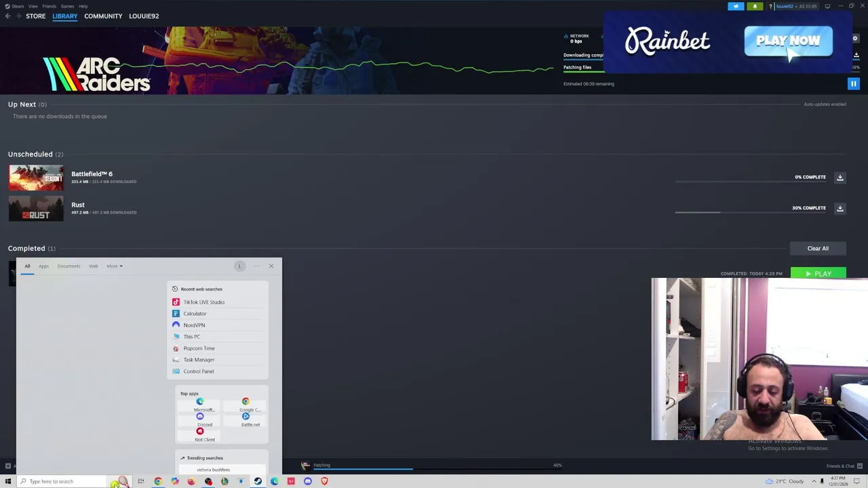This screenshot has height=488, width=868.
Task: Click PLAY NOW on Rainbet banner
Action: pos(788,41)
